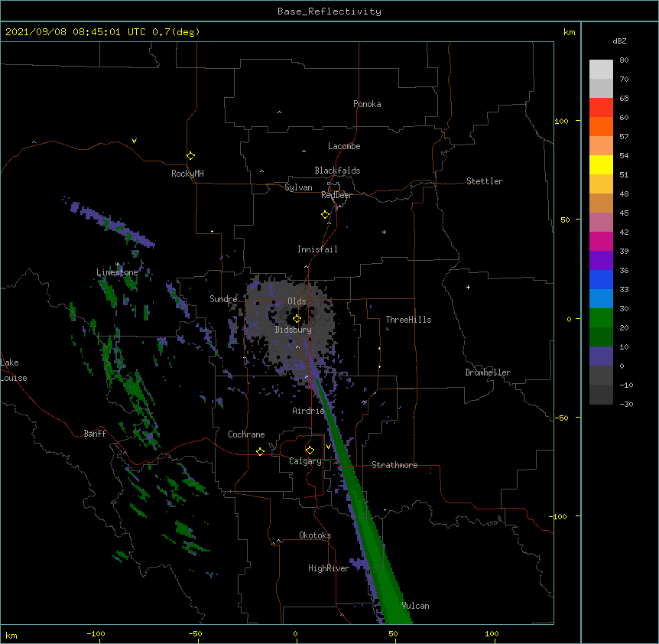Click the Airdrie city label
This screenshot has height=644, width=659.
click(308, 411)
